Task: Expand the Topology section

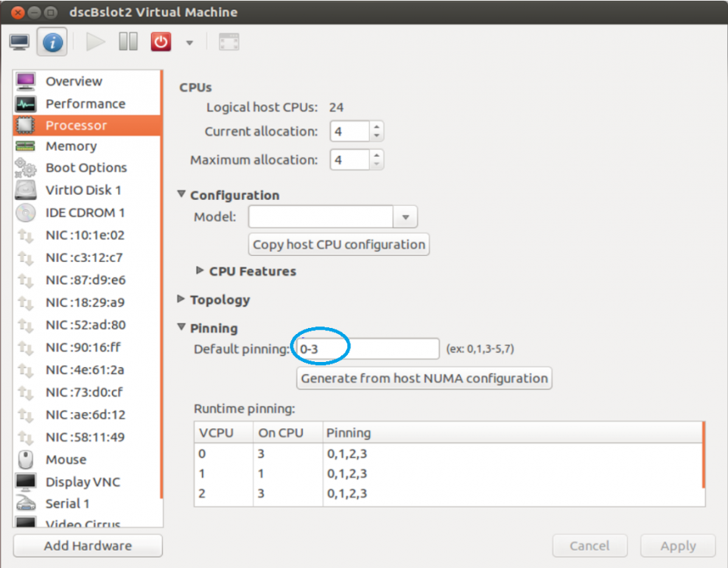Action: 181,299
